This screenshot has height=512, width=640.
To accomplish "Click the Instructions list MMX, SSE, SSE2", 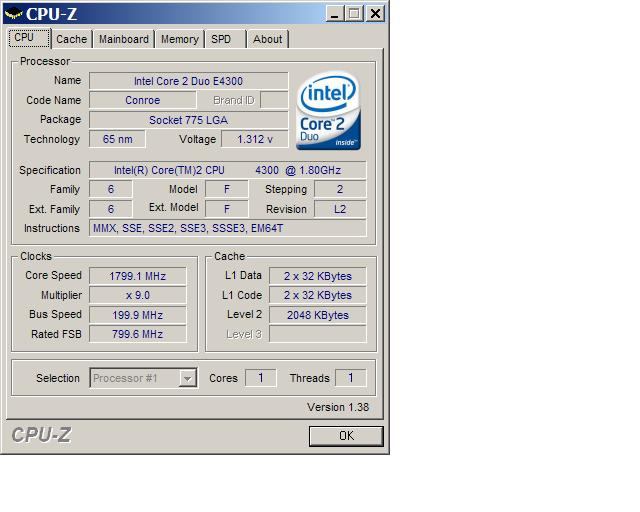I will click(x=228, y=228).
